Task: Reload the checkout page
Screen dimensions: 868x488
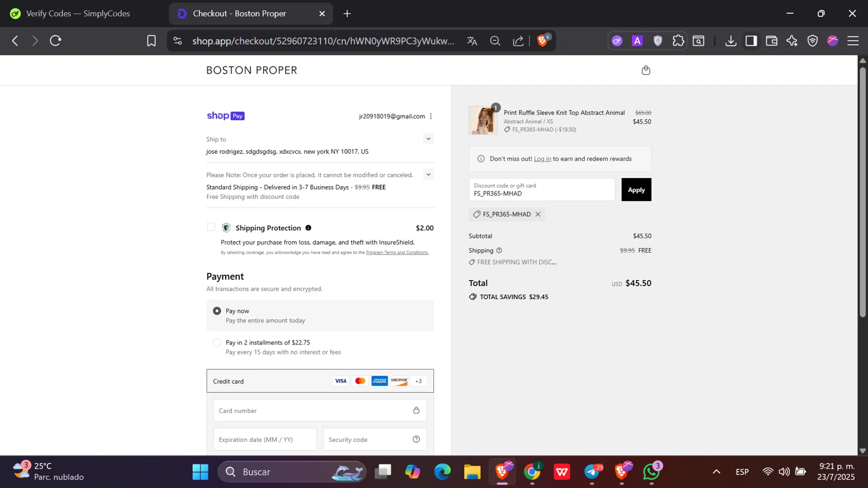Action: [56, 41]
